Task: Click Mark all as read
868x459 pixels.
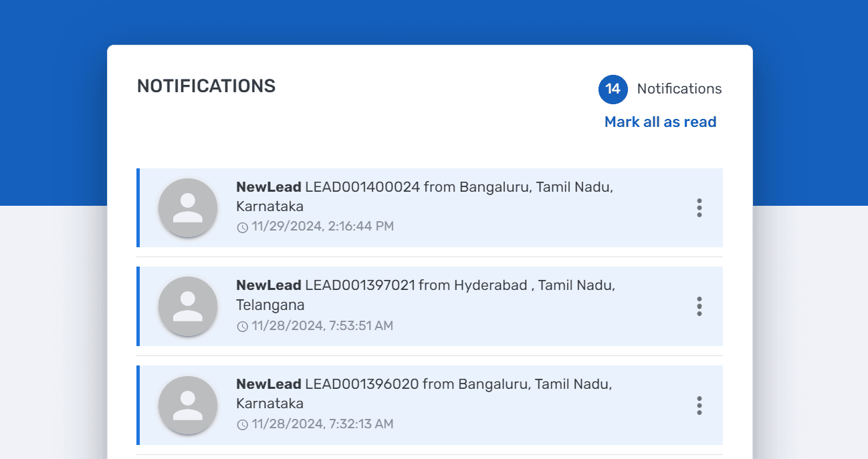Action: [x=660, y=122]
